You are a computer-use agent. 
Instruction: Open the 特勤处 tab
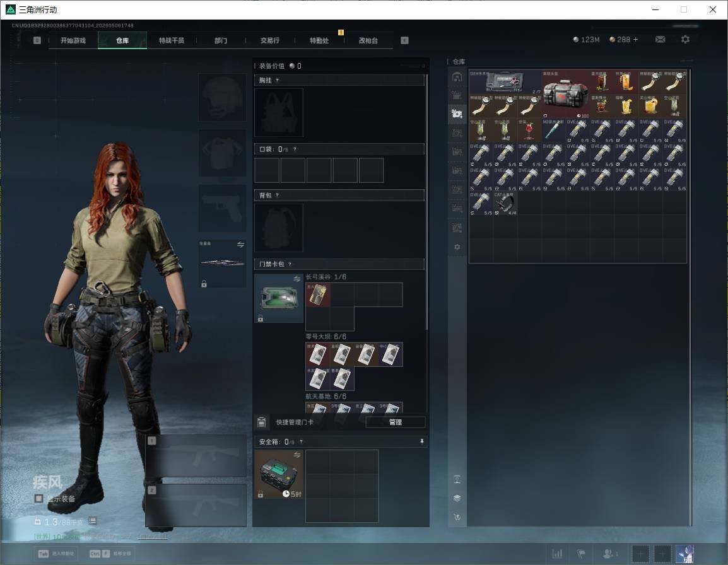[x=319, y=40]
